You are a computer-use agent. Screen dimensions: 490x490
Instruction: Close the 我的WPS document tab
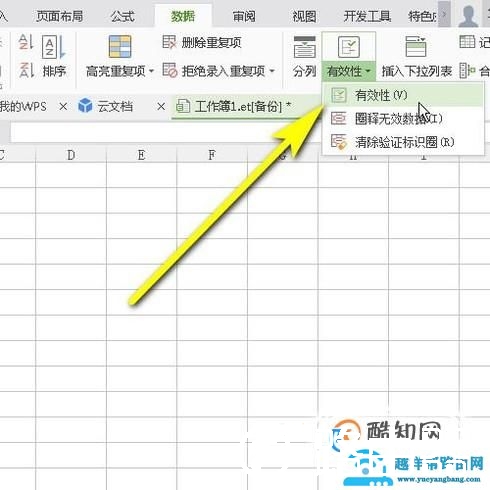(63, 107)
